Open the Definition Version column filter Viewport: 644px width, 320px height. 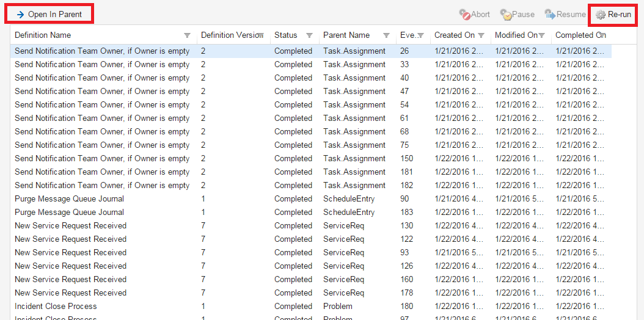tap(261, 35)
